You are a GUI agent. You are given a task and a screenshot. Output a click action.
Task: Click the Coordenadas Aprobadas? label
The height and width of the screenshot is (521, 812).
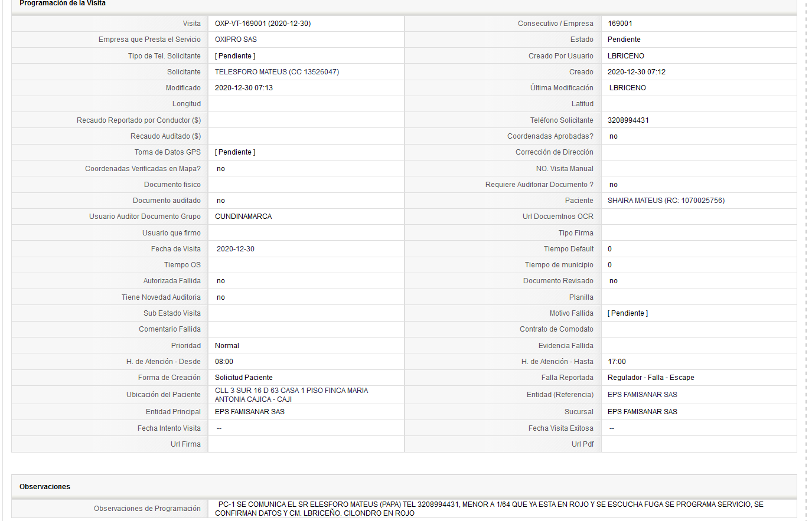pos(550,136)
